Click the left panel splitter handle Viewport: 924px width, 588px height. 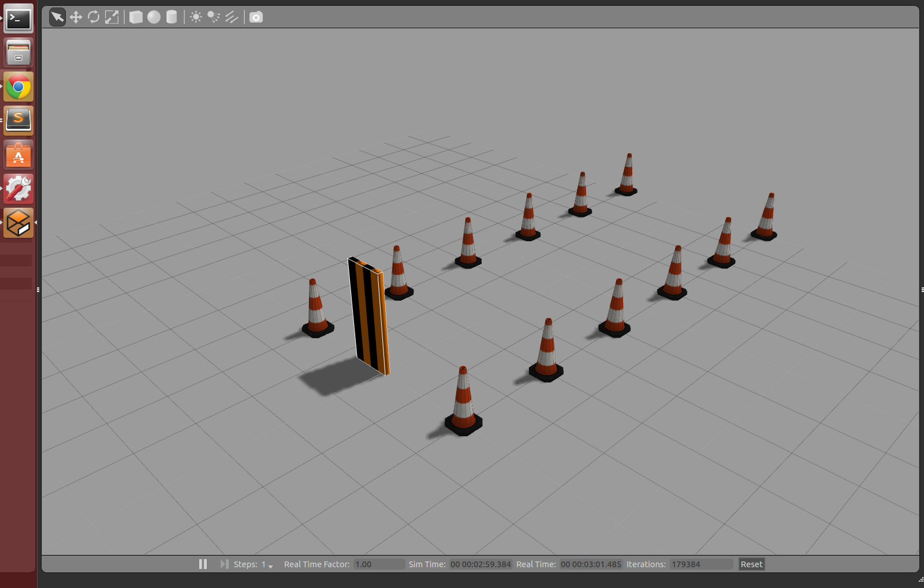(38, 290)
